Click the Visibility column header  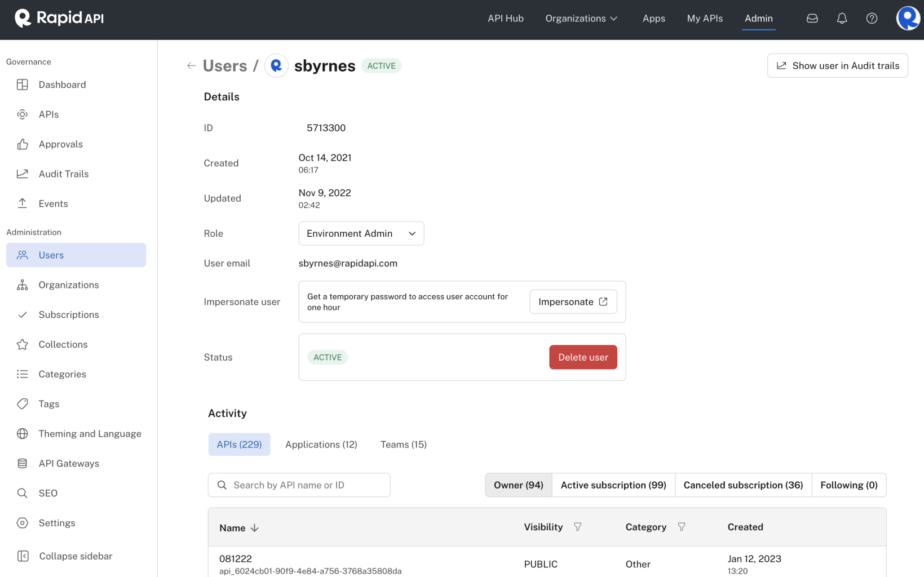click(x=543, y=527)
